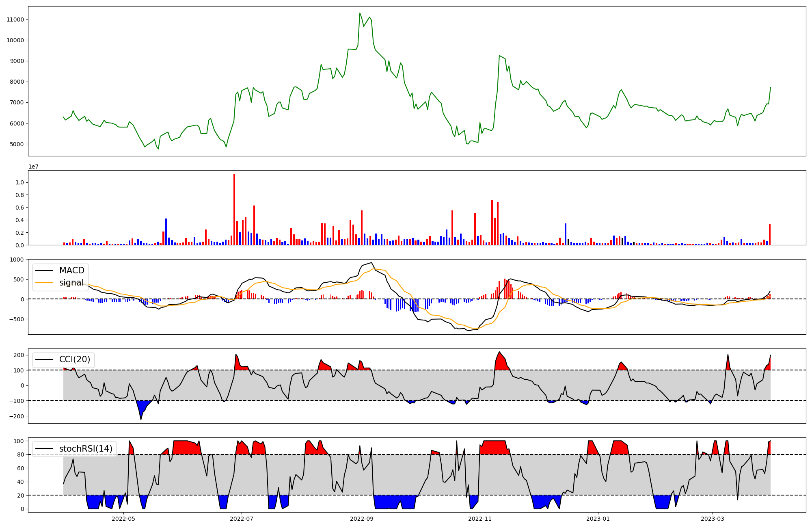The height and width of the screenshot is (528, 812).
Task: Select the 2022-11 date axis label
Action: [x=480, y=518]
